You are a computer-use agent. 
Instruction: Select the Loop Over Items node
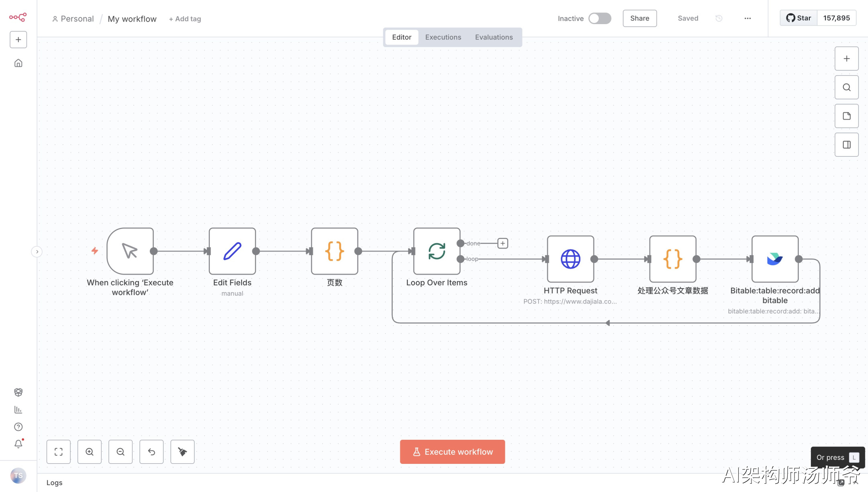[x=436, y=251]
